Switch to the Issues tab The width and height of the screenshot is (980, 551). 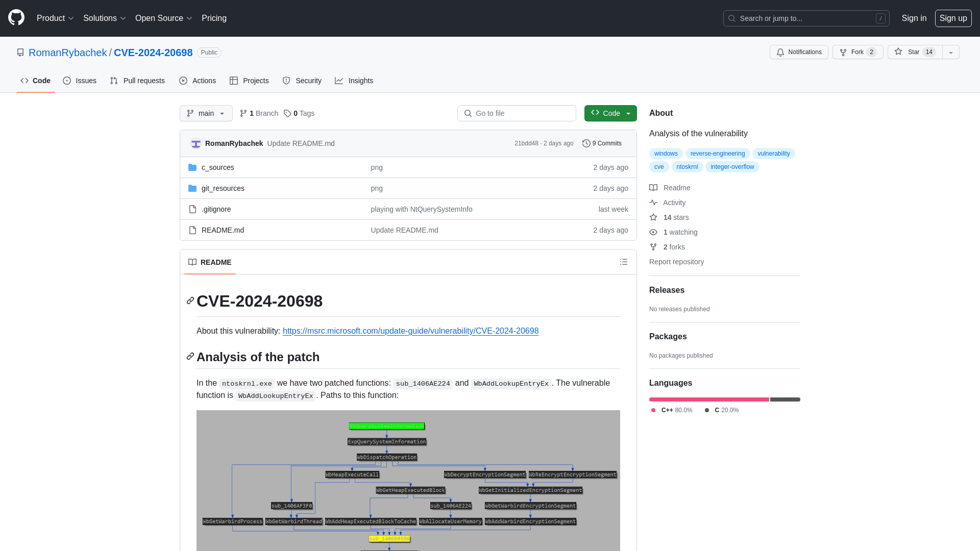tap(80, 81)
